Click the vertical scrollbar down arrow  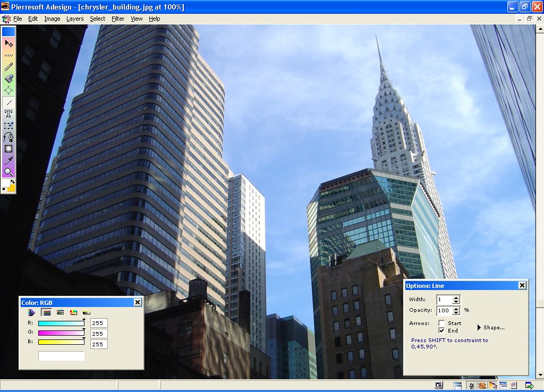540,375
